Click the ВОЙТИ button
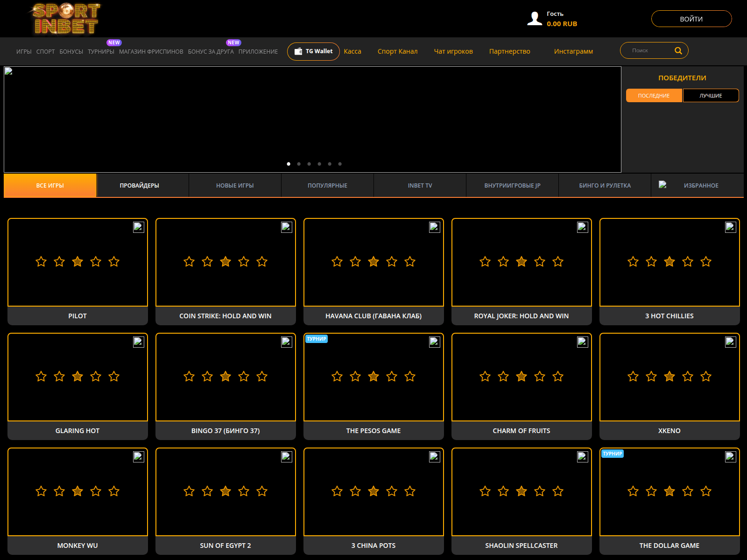This screenshot has width=747, height=560. pyautogui.click(x=691, y=19)
